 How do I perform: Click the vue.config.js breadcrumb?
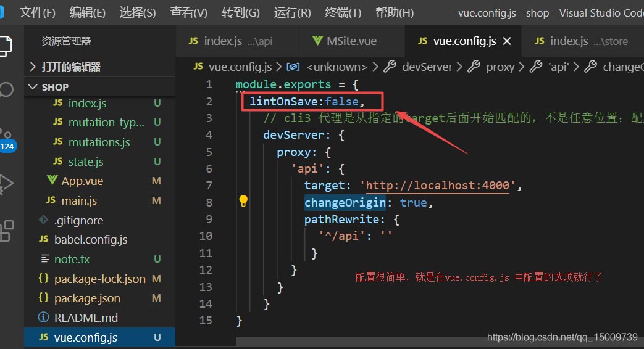pyautogui.click(x=240, y=67)
